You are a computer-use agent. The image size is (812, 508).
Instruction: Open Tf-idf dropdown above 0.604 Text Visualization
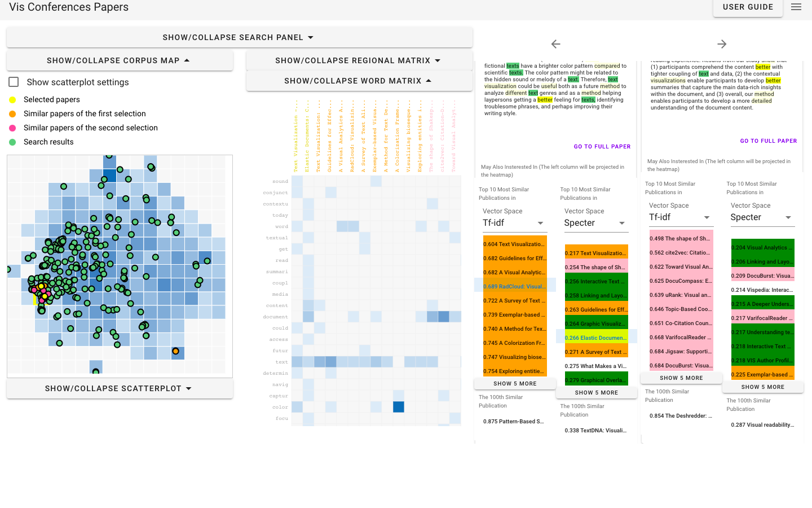tap(515, 223)
